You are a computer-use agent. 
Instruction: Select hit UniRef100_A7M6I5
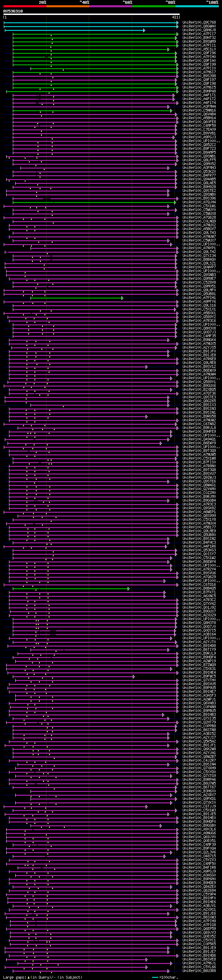(x=199, y=88)
